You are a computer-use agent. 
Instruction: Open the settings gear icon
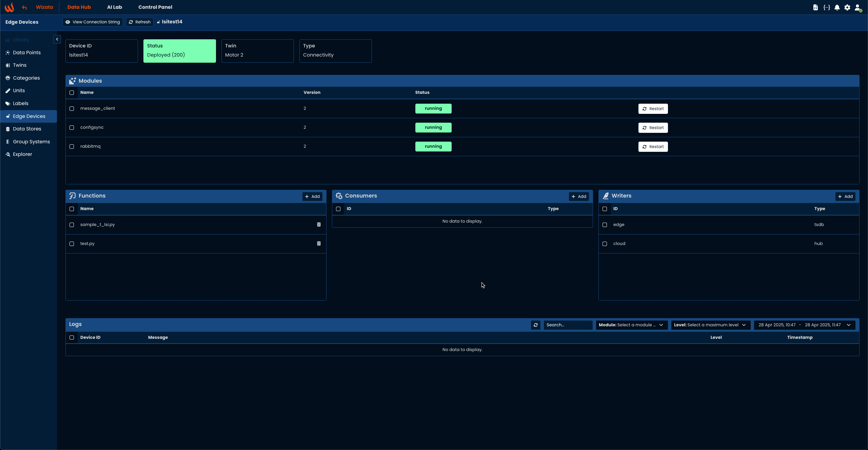tap(847, 7)
